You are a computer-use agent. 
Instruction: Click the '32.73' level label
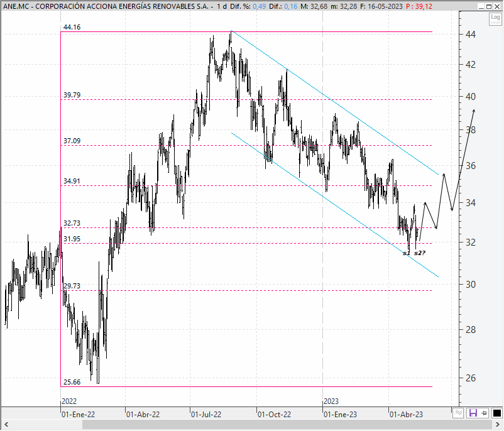(x=72, y=223)
